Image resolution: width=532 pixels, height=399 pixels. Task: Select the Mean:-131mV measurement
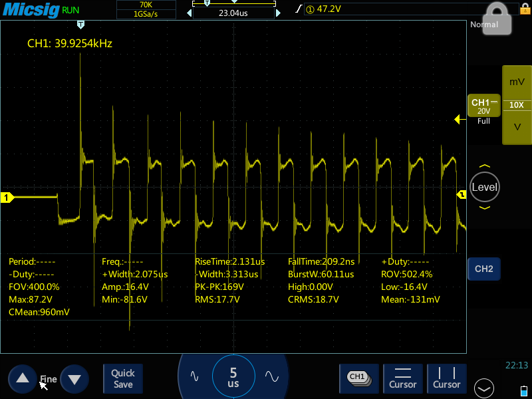410,300
